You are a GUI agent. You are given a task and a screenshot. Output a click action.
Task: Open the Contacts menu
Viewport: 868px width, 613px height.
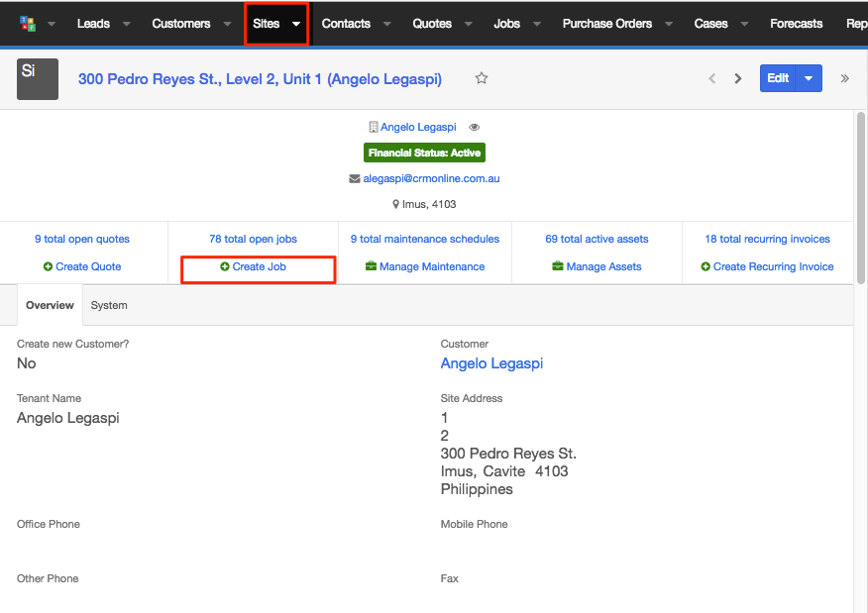(x=346, y=24)
